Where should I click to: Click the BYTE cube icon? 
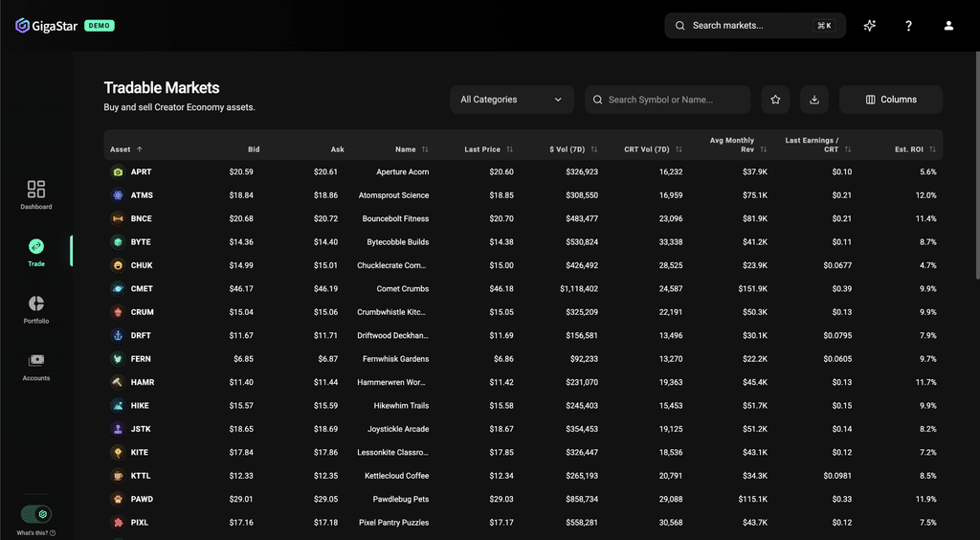118,242
